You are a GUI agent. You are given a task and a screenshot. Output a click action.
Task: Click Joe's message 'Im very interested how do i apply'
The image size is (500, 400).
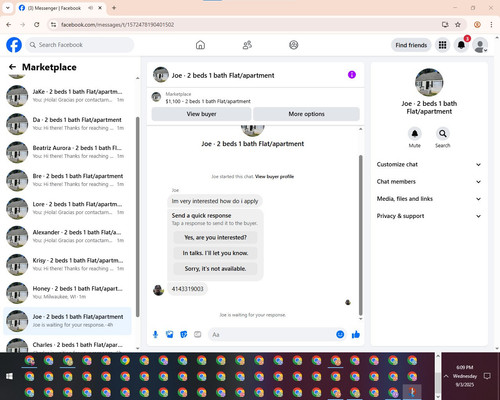pos(215,201)
